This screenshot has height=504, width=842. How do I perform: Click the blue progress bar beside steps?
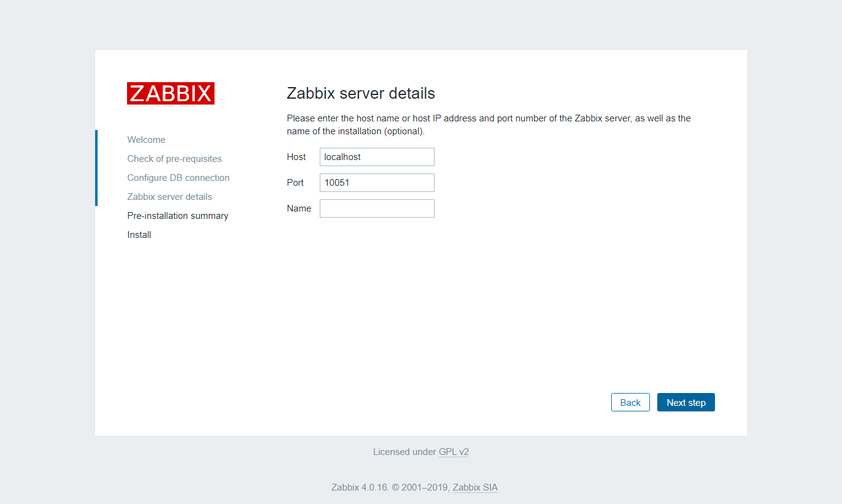96,168
